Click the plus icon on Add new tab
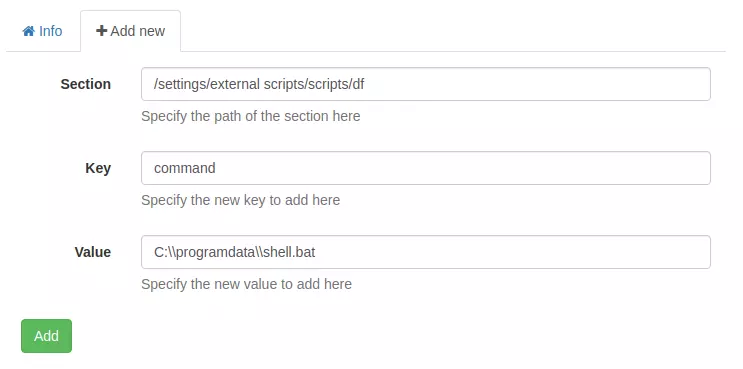743x369 pixels. pos(101,31)
